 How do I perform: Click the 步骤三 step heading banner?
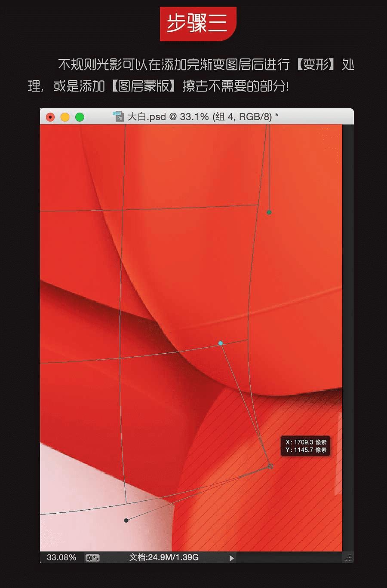[198, 24]
